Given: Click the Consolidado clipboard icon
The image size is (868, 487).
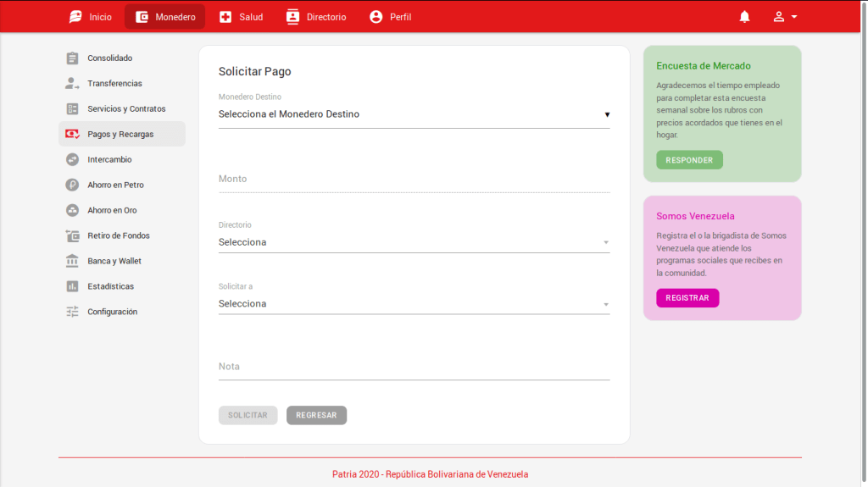Looking at the screenshot, I should point(73,58).
